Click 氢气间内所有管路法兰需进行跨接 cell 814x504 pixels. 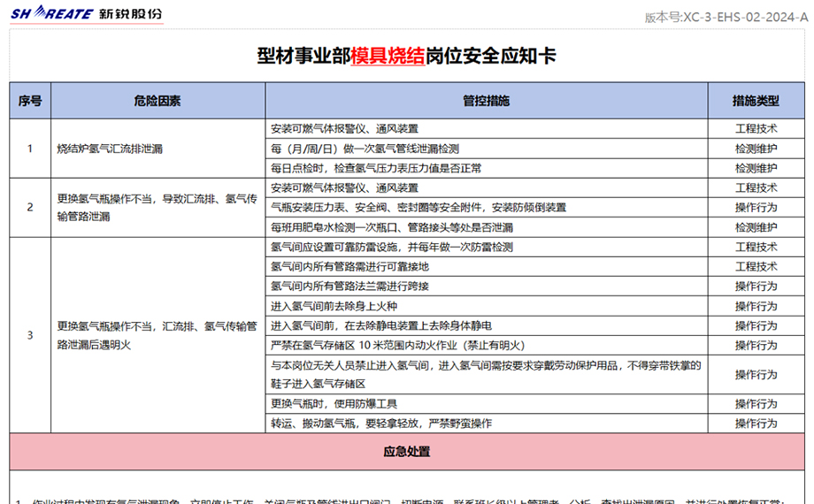[x=487, y=286]
